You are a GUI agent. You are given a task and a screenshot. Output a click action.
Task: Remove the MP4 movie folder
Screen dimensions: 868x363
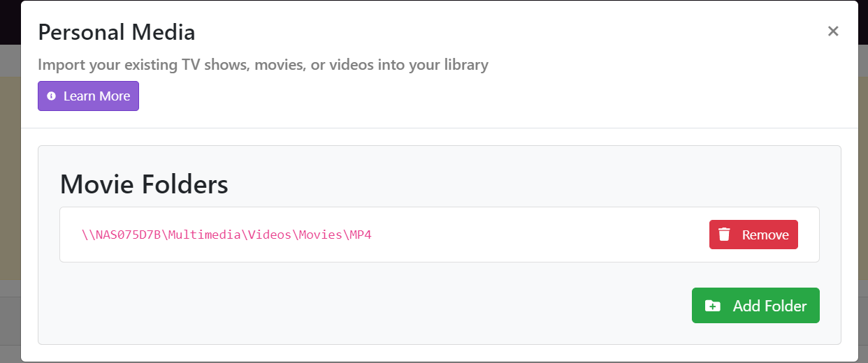753,235
